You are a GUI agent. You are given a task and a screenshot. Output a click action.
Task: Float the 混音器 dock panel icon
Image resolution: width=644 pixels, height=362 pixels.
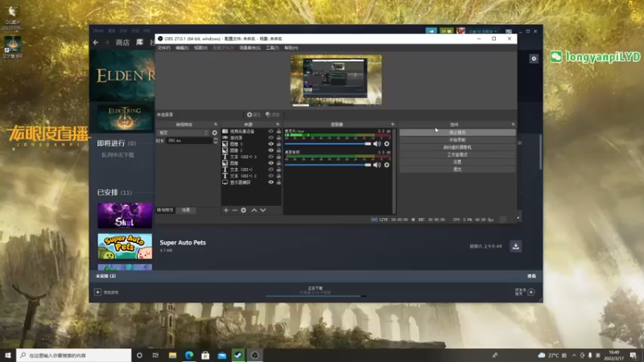point(393,125)
